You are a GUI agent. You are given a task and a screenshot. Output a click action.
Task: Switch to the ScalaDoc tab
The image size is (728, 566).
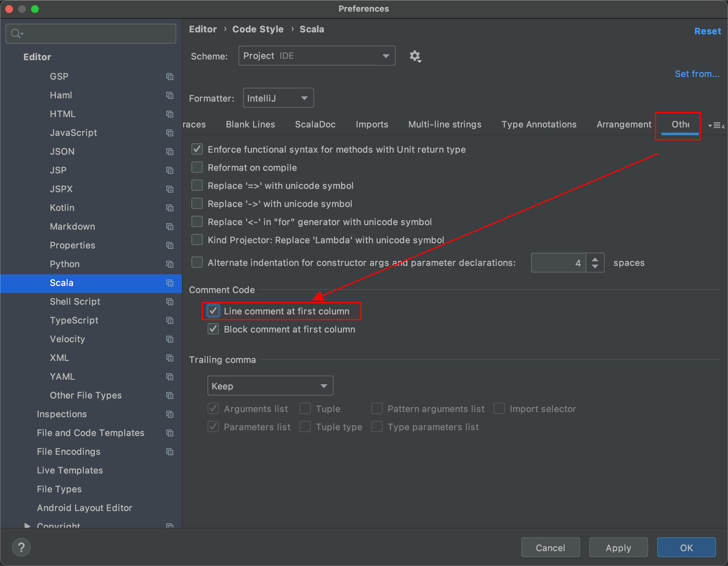pyautogui.click(x=314, y=124)
